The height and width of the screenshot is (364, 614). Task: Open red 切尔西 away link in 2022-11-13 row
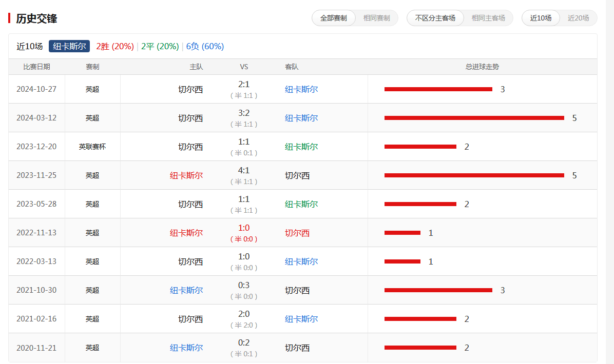pos(297,233)
